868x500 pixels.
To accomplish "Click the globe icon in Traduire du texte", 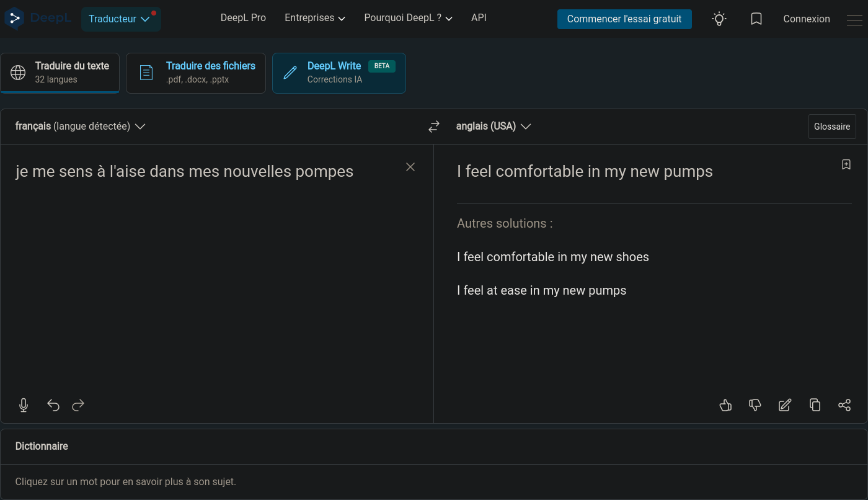I will [18, 73].
